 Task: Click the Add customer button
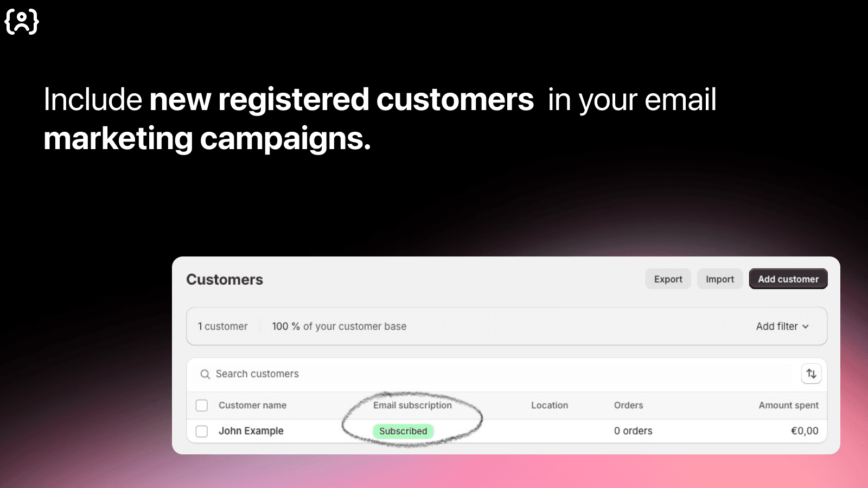(788, 279)
